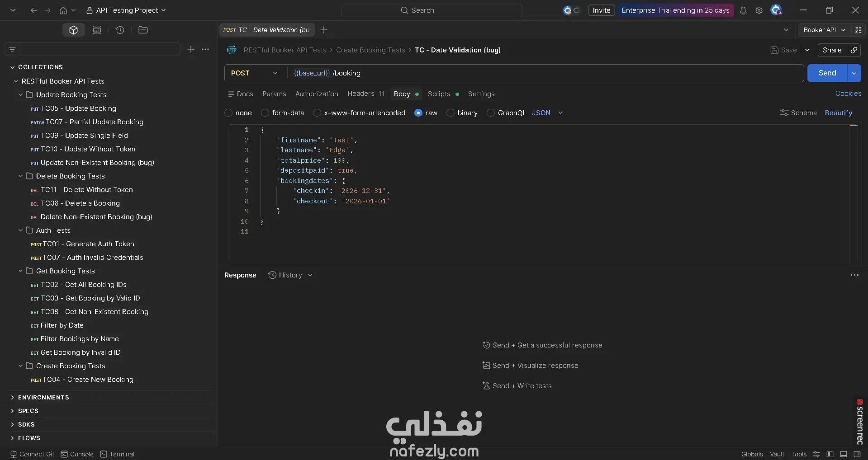Screen dimensions: 868x460
Task: Open the Collections cube icon in sidebar
Action: (x=74, y=30)
